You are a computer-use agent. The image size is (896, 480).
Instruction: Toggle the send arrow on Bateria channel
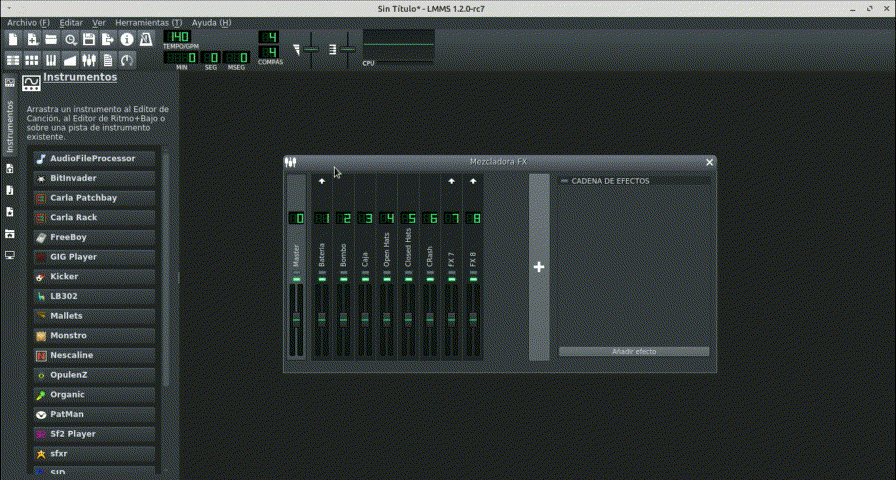coord(322,181)
